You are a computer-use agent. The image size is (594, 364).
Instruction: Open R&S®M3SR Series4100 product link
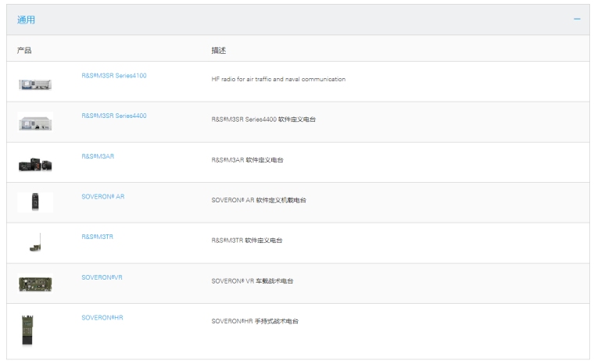tap(113, 76)
